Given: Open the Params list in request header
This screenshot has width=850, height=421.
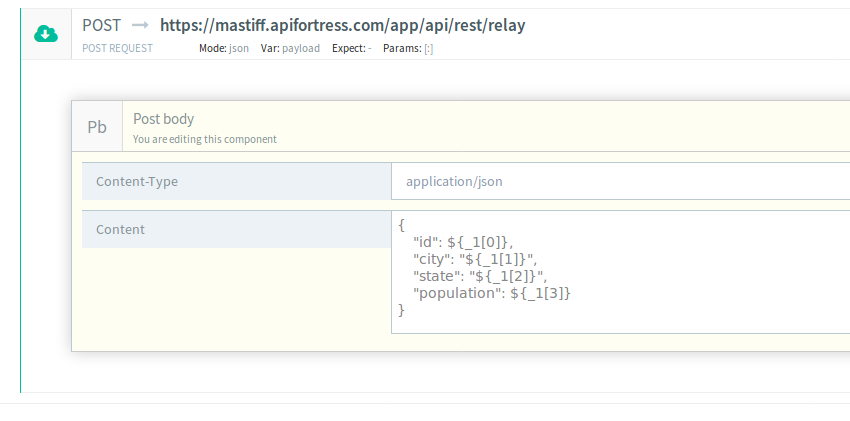Looking at the screenshot, I should (x=408, y=48).
